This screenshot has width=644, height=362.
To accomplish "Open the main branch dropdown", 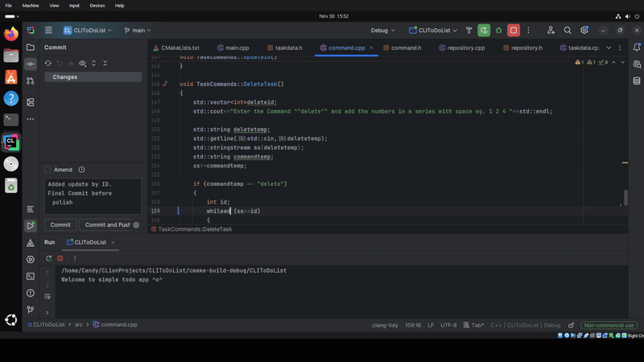I will (138, 31).
